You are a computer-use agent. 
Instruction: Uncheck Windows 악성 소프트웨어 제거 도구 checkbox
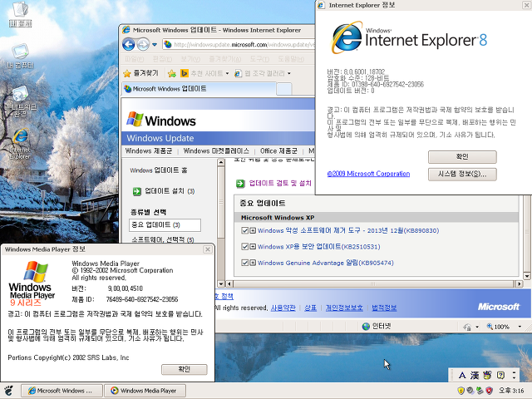[244, 231]
